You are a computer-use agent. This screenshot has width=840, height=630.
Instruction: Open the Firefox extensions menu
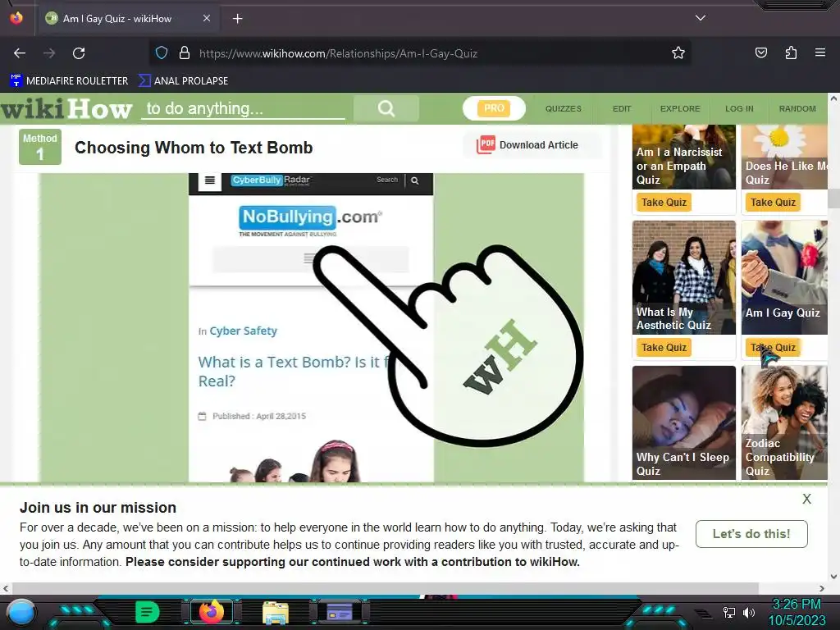[x=791, y=53]
